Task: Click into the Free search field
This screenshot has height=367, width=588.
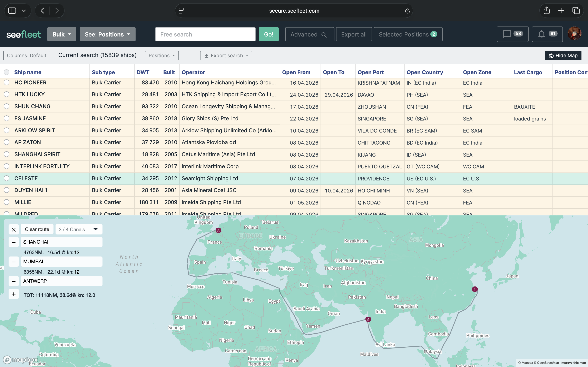Action: point(205,34)
